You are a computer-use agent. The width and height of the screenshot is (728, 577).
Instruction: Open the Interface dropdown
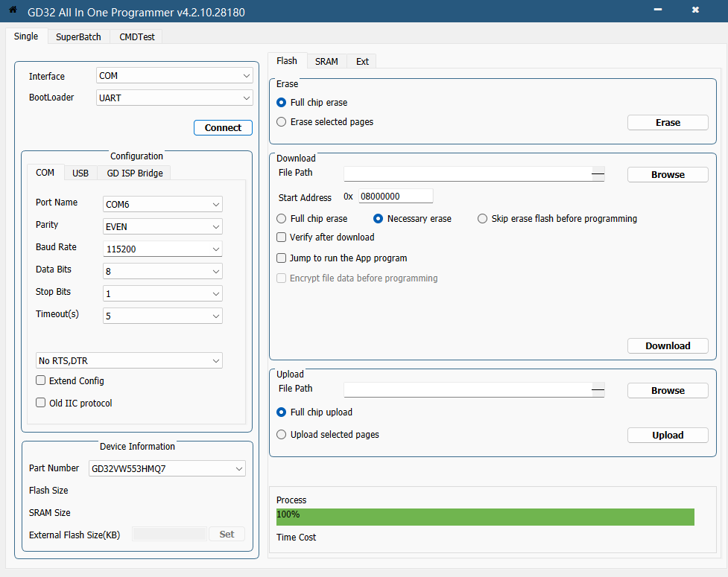tap(174, 76)
